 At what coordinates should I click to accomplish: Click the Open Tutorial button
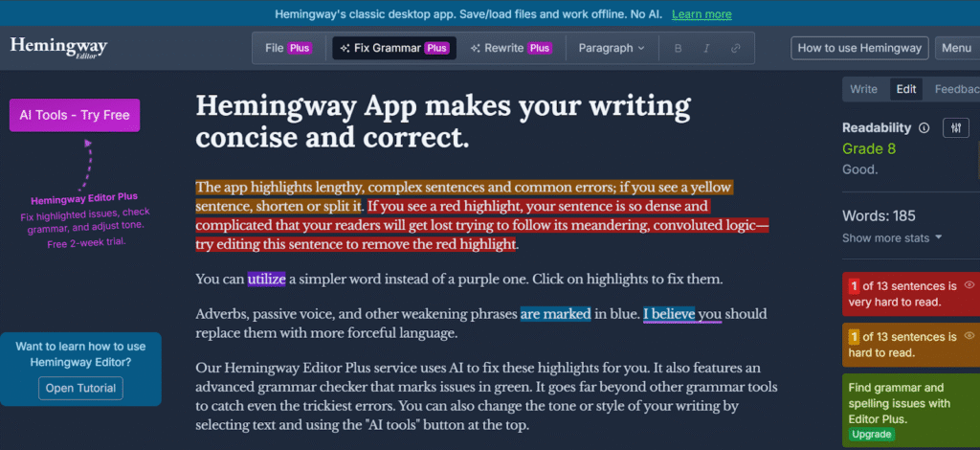pos(80,388)
